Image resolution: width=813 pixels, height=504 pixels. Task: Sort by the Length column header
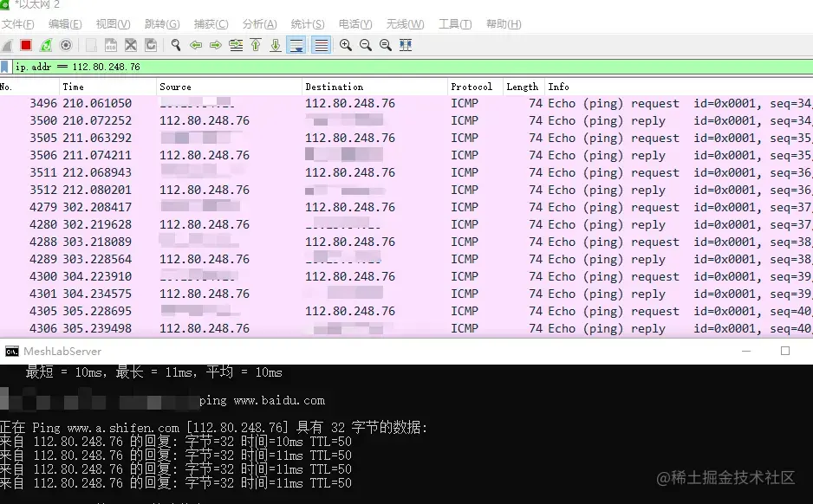524,87
